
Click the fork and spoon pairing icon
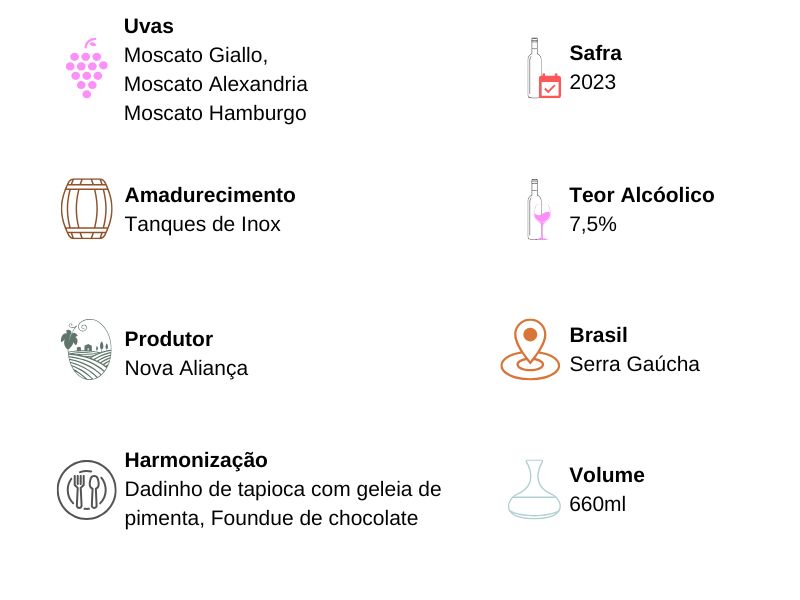(87, 490)
